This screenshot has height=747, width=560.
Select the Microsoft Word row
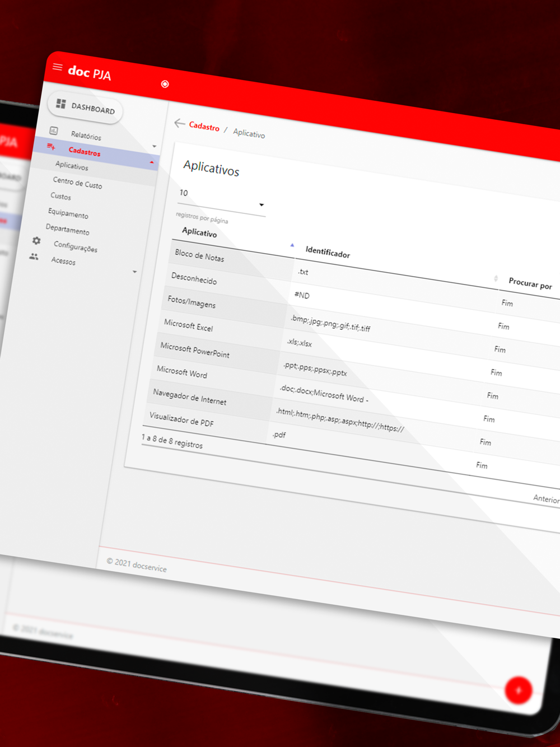coord(181,372)
